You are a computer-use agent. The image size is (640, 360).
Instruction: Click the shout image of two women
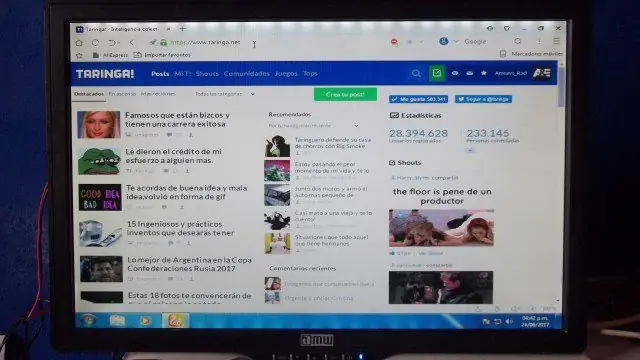coord(441,228)
